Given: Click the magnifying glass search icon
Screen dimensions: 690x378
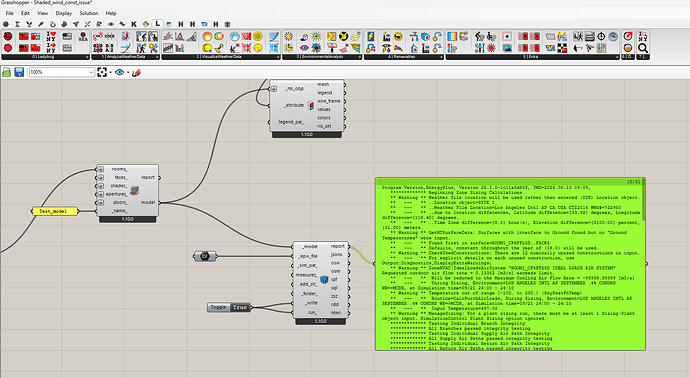Looking at the screenshot, I should pos(643,48).
